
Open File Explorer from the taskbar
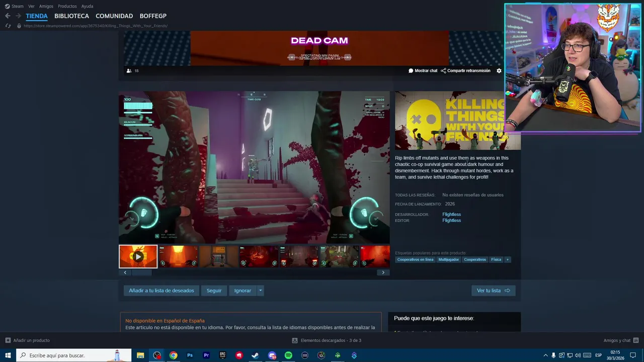[140, 355]
